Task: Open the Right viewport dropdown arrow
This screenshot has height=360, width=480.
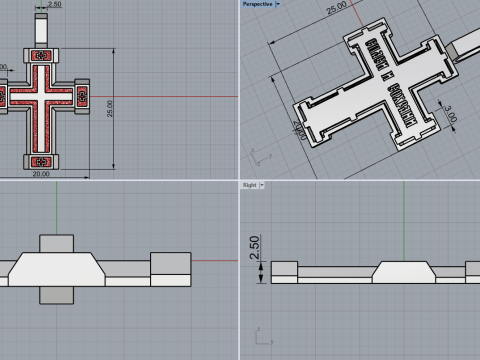Action: (x=262, y=185)
